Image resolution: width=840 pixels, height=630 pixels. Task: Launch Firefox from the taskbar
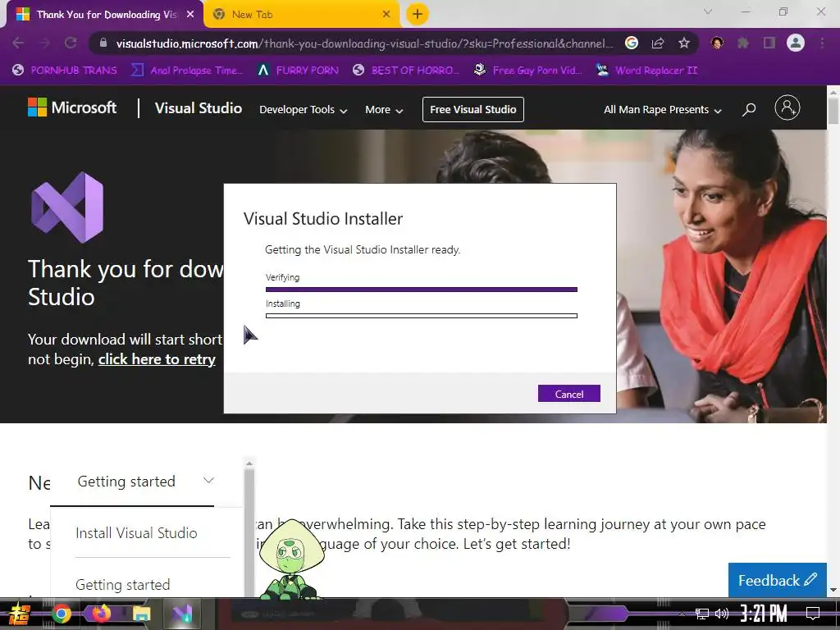101,614
